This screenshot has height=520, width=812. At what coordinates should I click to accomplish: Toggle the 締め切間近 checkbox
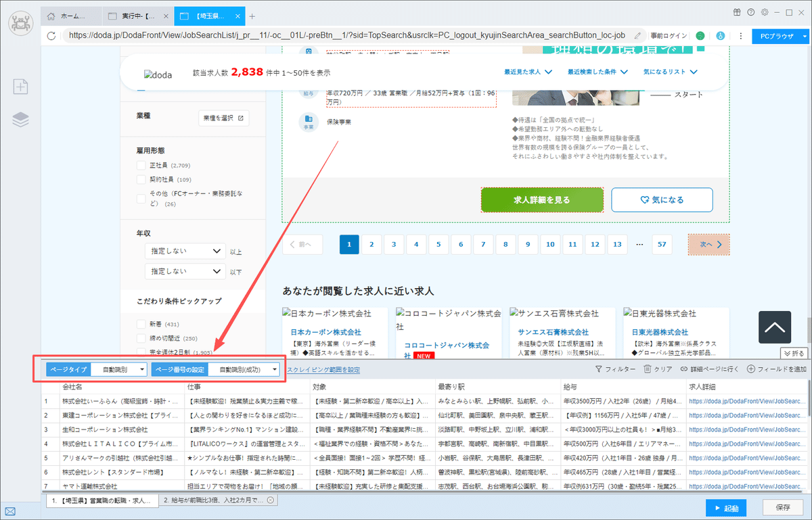tap(141, 338)
